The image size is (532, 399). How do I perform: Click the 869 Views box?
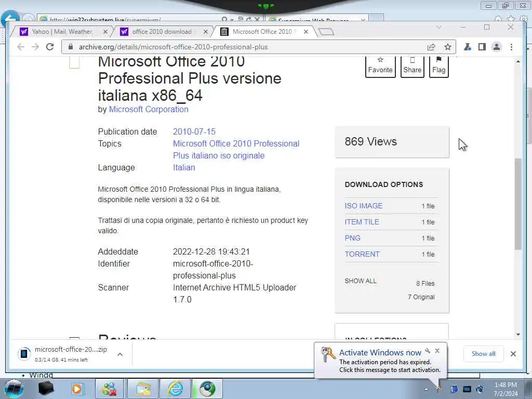tap(392, 142)
